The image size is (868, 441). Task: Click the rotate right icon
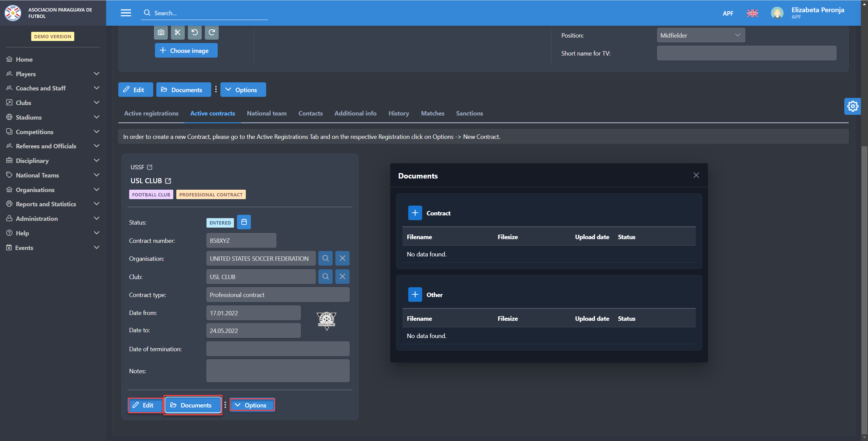[x=212, y=33]
